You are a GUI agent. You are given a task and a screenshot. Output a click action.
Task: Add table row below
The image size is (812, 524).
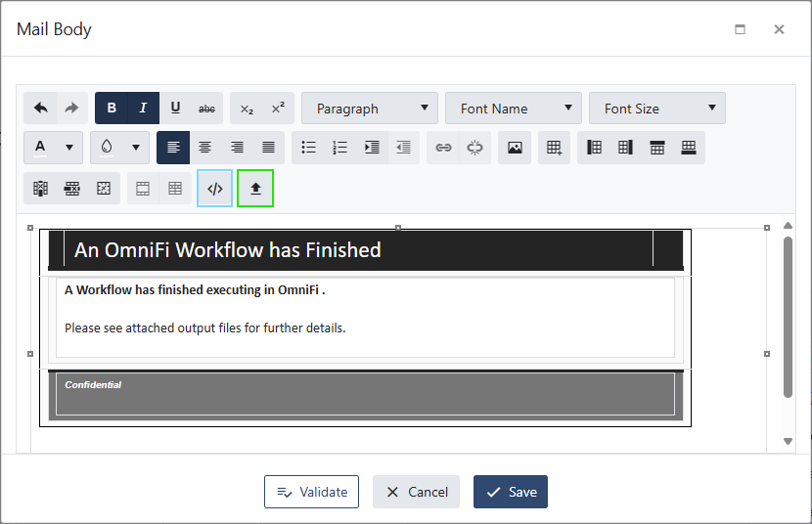689,148
